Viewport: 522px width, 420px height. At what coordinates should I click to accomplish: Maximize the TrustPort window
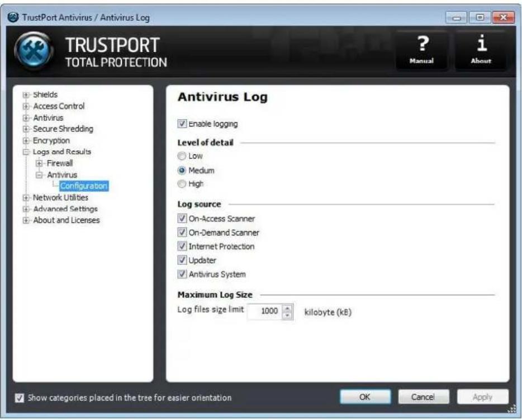[480, 18]
